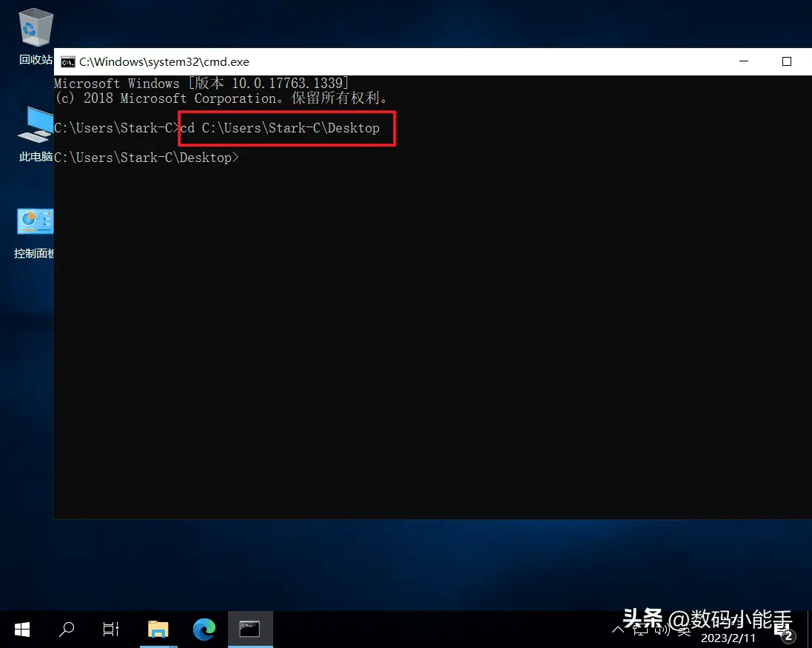
Task: Launch File Explorer from the taskbar
Action: tap(158, 630)
